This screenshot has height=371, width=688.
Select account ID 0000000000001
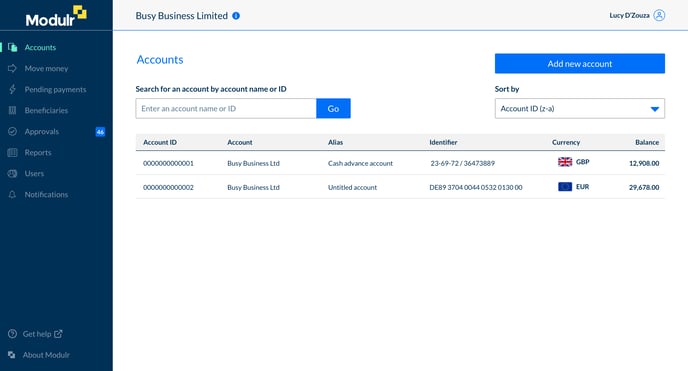tap(168, 163)
